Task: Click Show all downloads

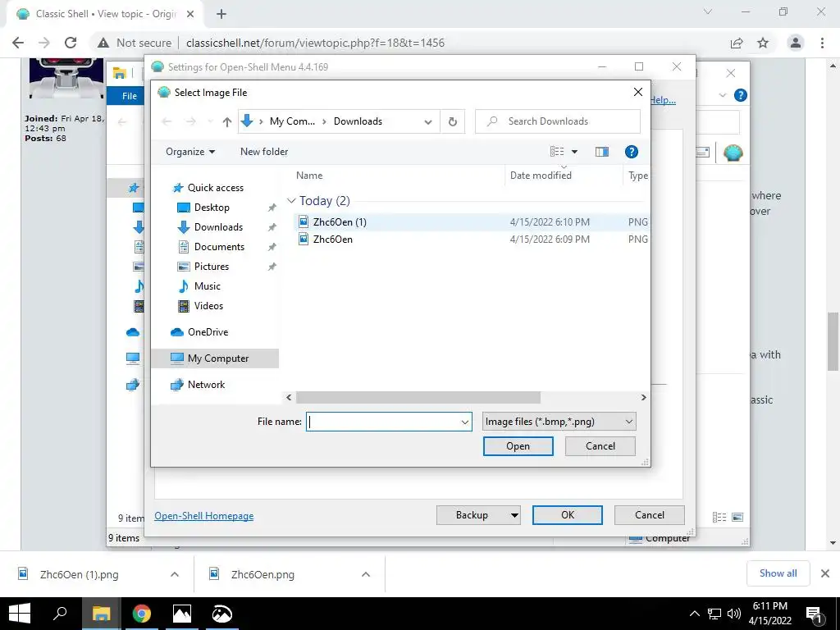Action: (x=778, y=573)
